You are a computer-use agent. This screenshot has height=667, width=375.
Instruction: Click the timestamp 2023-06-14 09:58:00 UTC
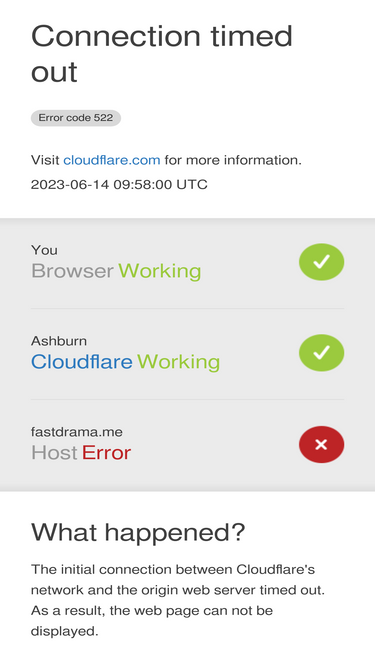(x=119, y=185)
